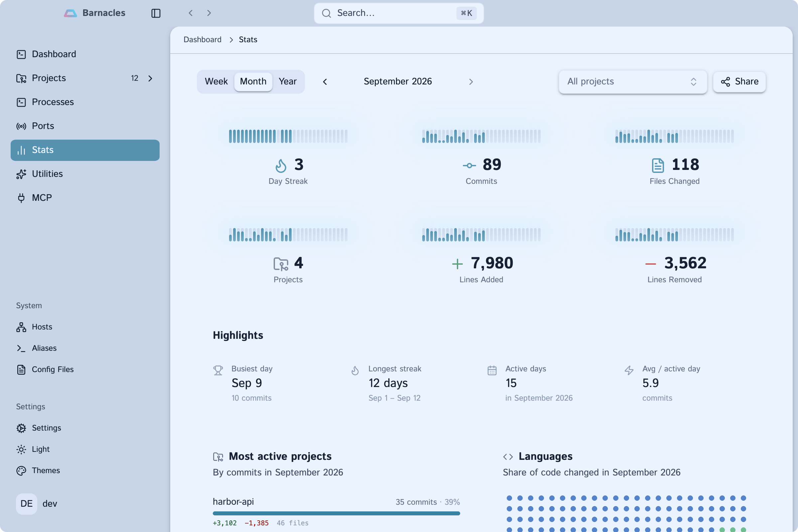This screenshot has height=532, width=798.
Task: Click the Commits sparkline chart
Action: (481, 136)
